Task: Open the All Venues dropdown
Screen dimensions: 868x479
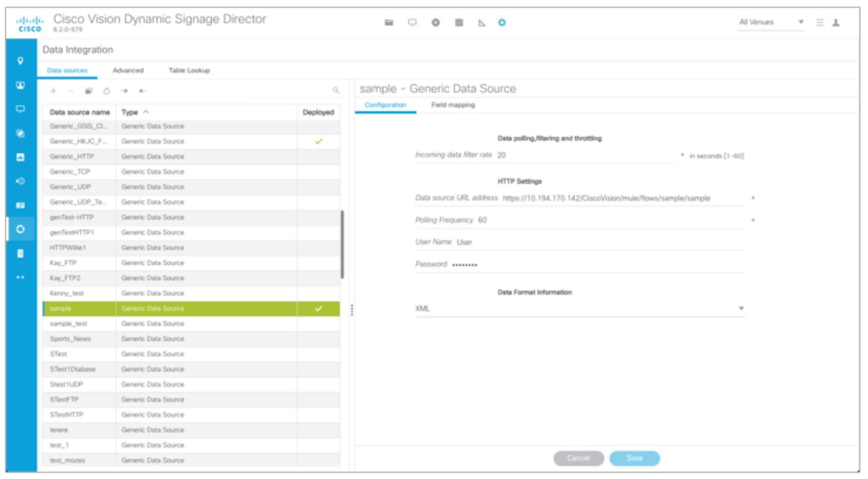Action: coord(771,23)
